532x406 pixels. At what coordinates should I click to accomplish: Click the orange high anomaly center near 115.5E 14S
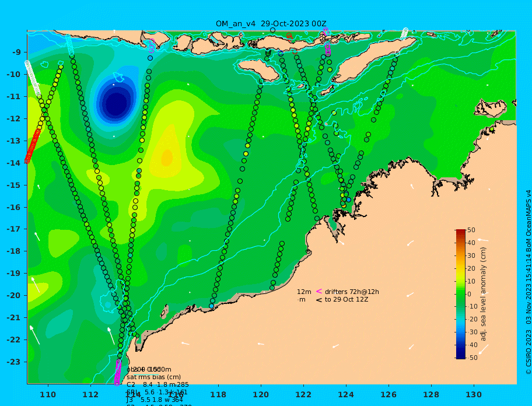click(x=167, y=157)
